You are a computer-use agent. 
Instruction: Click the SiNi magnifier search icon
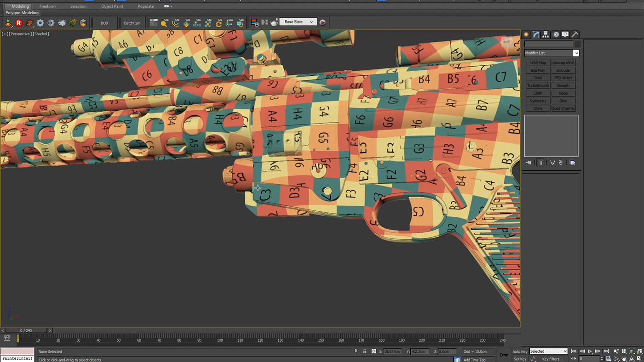tap(164, 23)
